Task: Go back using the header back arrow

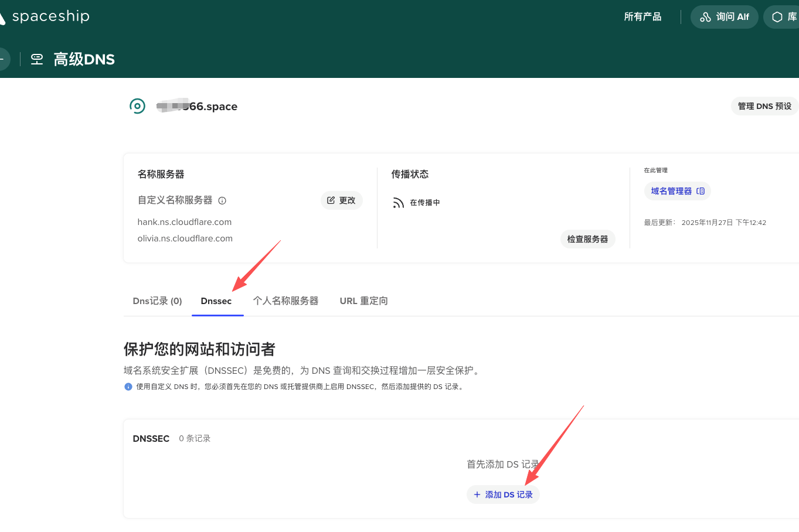Action: point(2,59)
